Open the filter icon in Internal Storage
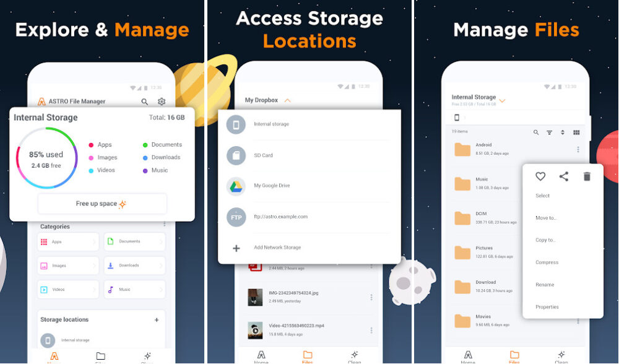The width and height of the screenshot is (619, 364). [550, 132]
